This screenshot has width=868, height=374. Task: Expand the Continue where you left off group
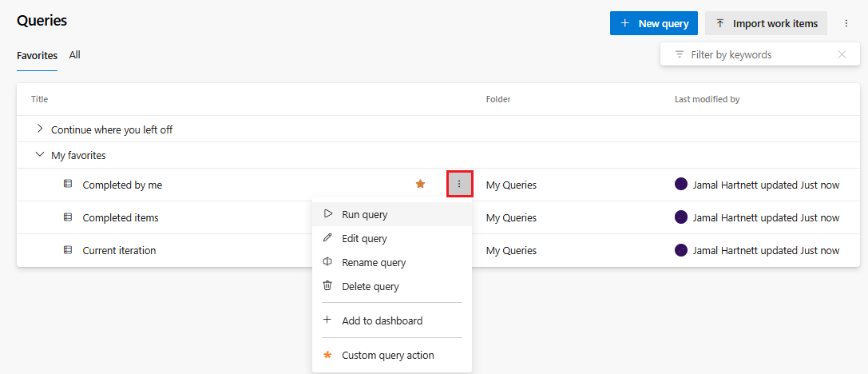click(40, 129)
